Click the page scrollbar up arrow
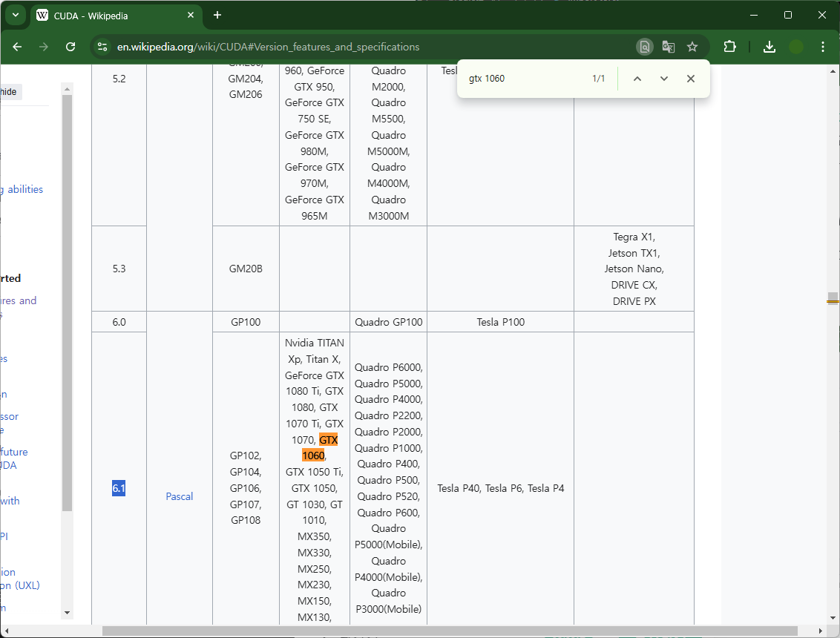Screen dimensions: 840x638 click(833, 71)
